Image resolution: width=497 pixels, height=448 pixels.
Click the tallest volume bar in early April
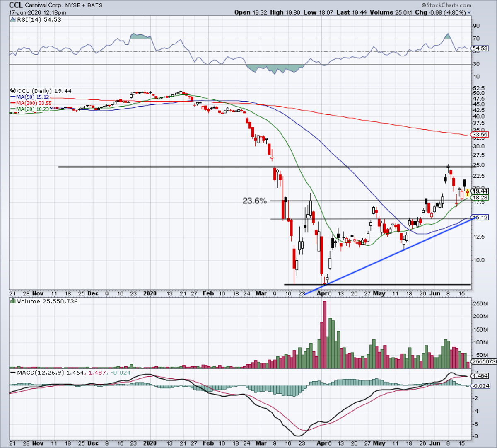(x=324, y=335)
